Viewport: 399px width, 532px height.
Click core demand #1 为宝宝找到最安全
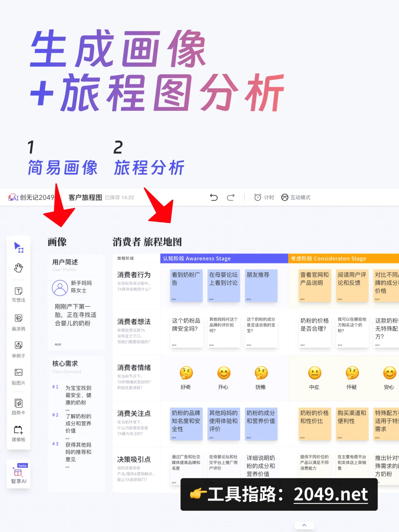coord(78,395)
